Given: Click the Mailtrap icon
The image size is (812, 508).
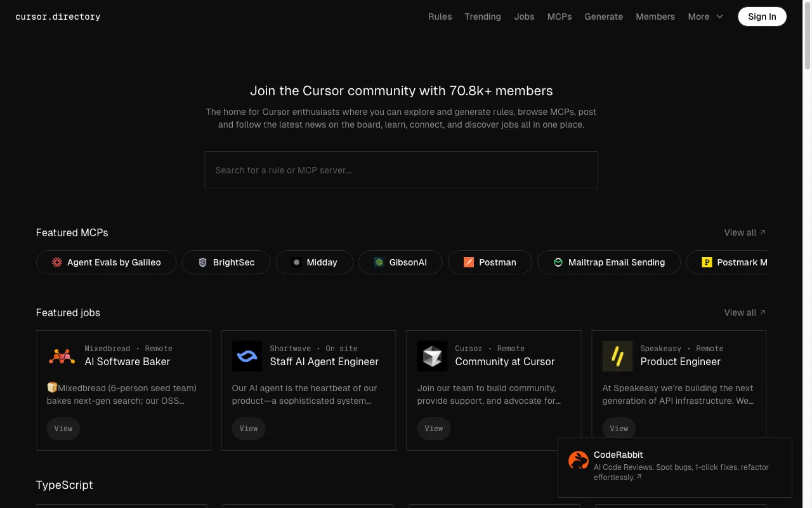Looking at the screenshot, I should click(x=558, y=262).
